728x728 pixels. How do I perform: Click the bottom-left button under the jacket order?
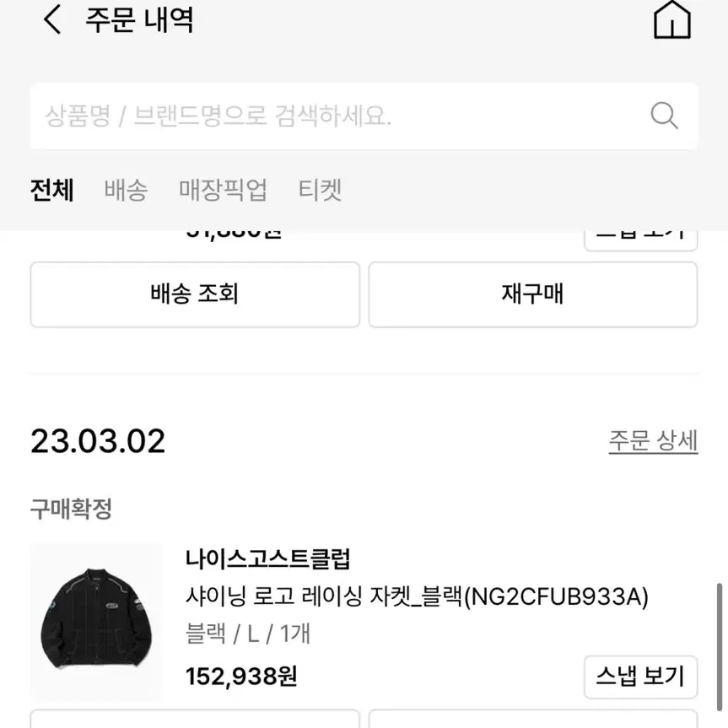point(195,718)
